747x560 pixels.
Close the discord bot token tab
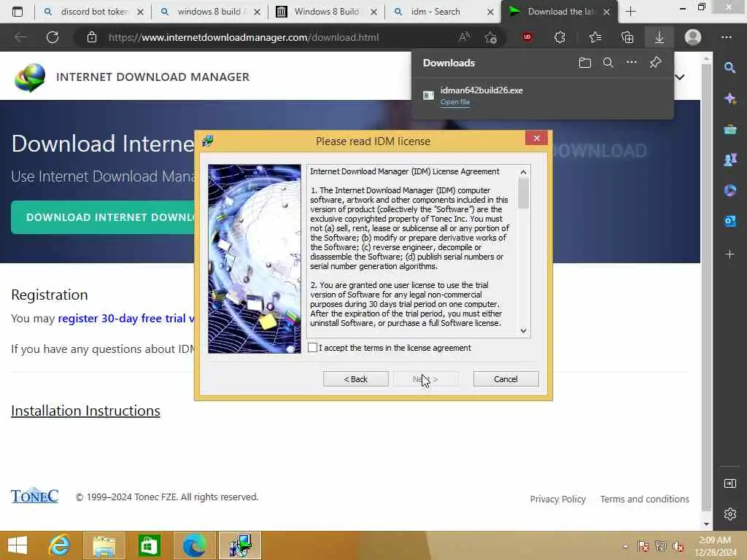pyautogui.click(x=140, y=12)
